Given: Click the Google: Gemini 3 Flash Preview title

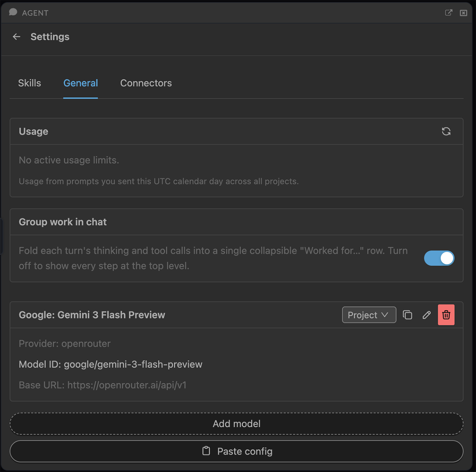Looking at the screenshot, I should (92, 315).
